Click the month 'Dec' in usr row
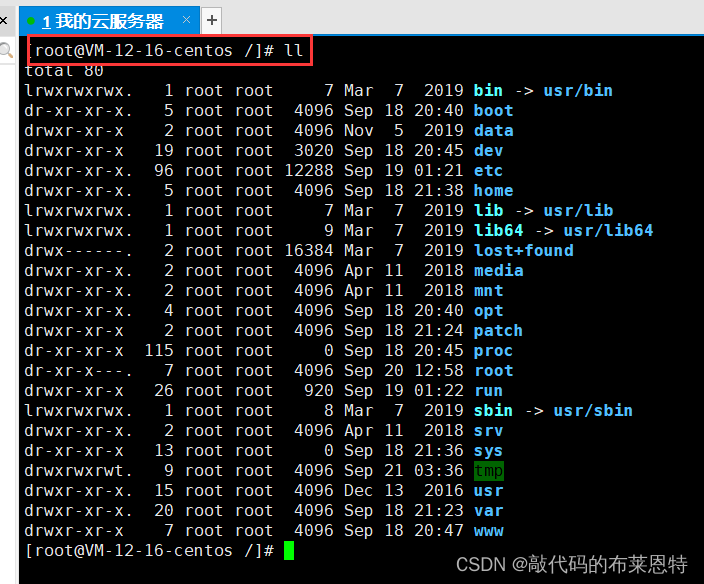This screenshot has height=584, width=704. click(358, 491)
